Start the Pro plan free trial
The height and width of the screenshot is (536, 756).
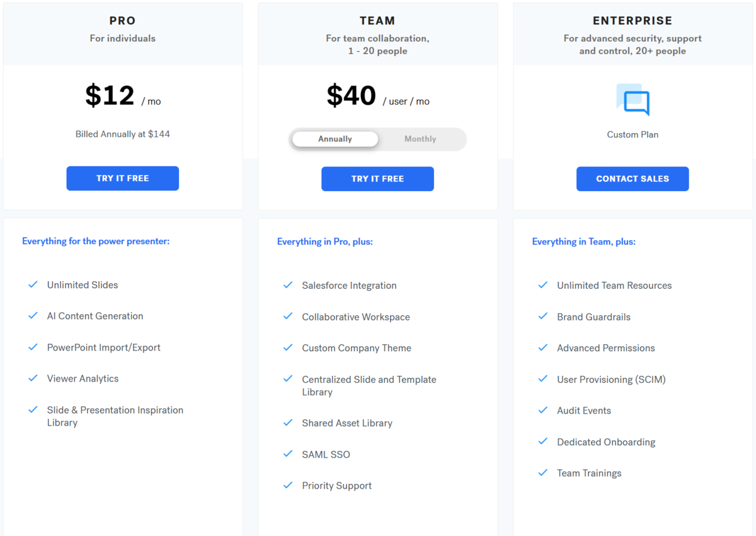click(x=123, y=178)
